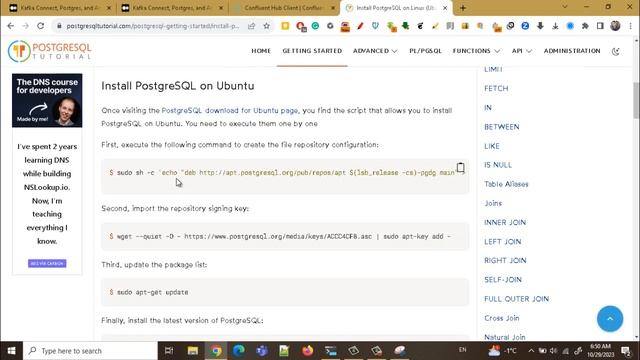Open the notification center icon
The height and width of the screenshot is (360, 640).
point(626,351)
